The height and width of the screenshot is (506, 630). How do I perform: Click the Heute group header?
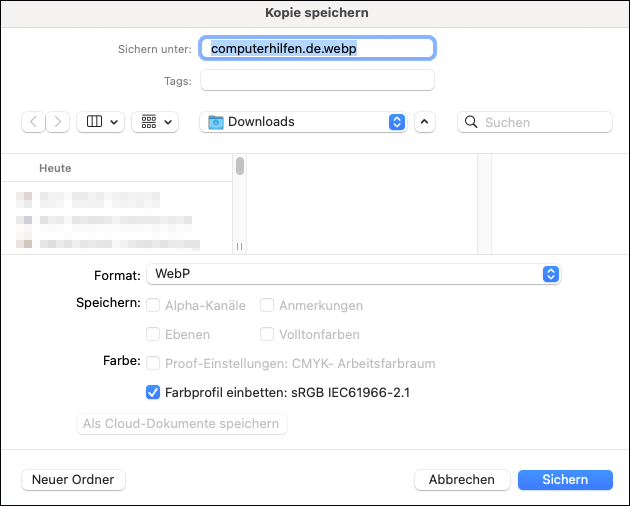tap(55, 168)
